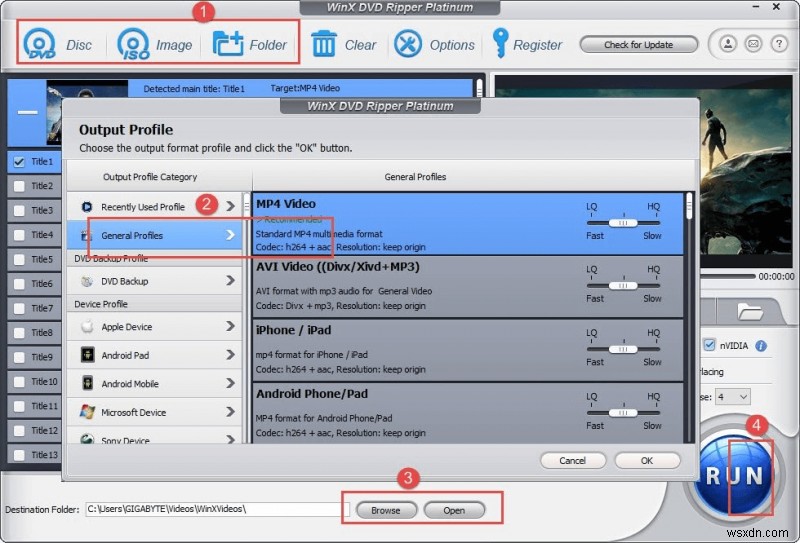Viewport: 800px width, 543px height.
Task: Expand DVD Backup arrow
Action: 231,280
